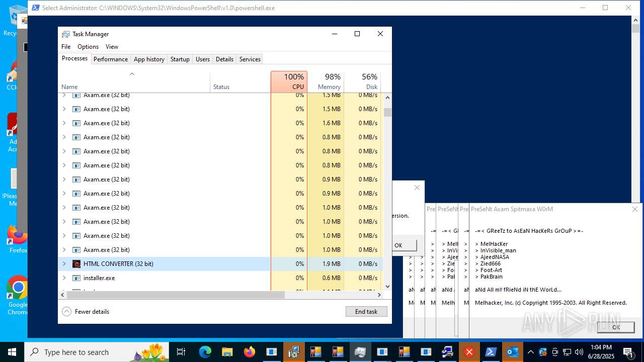Click the highlighted installer taskbar icon
644x362 pixels.
click(x=294, y=352)
